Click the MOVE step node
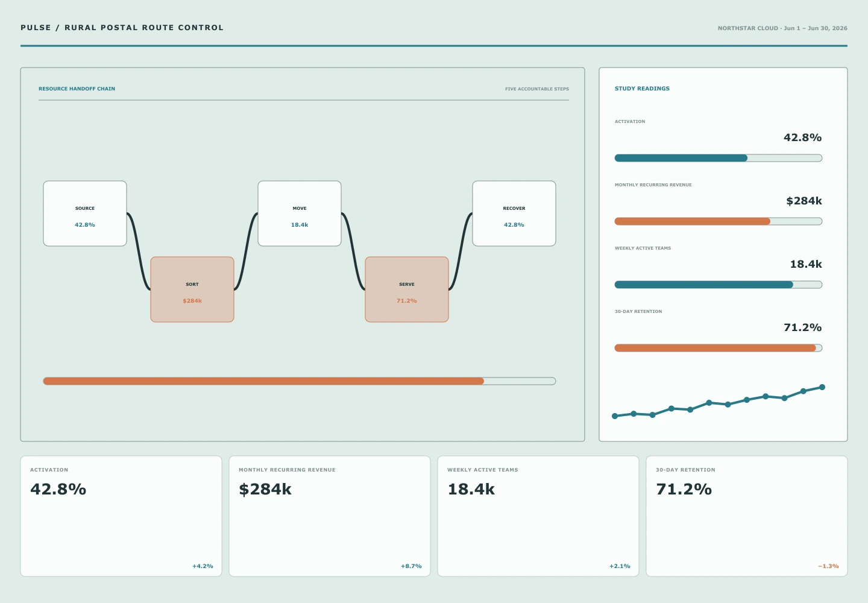Viewport: 868px width, 603px height. click(x=300, y=213)
